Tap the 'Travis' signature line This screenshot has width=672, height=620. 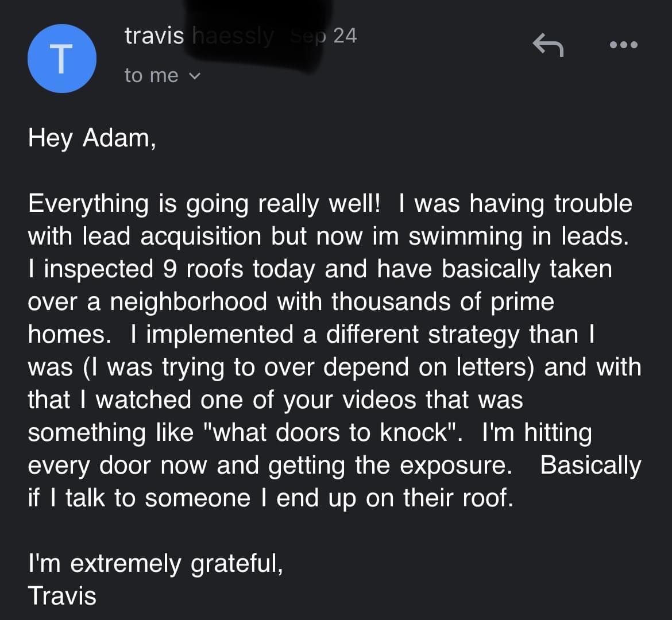click(62, 596)
